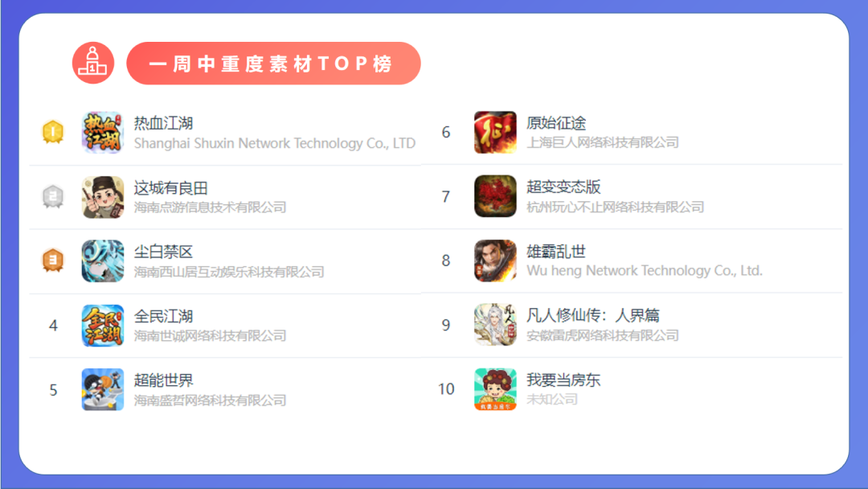
Task: Select the 上海巨人网络科技有限公司 company name
Action: click(602, 142)
